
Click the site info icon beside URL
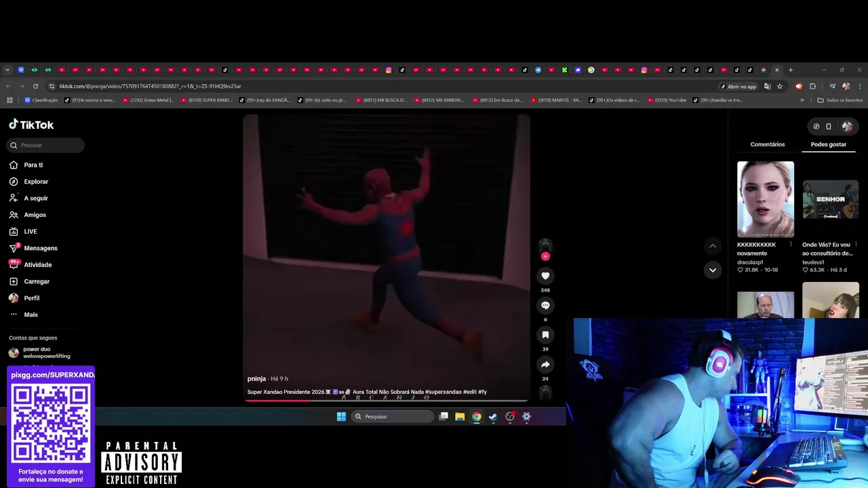pyautogui.click(x=52, y=86)
